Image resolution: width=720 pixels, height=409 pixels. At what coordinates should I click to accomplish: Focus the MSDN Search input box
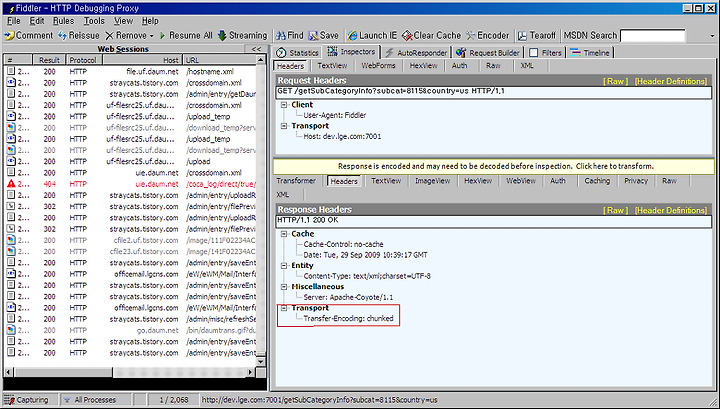652,35
